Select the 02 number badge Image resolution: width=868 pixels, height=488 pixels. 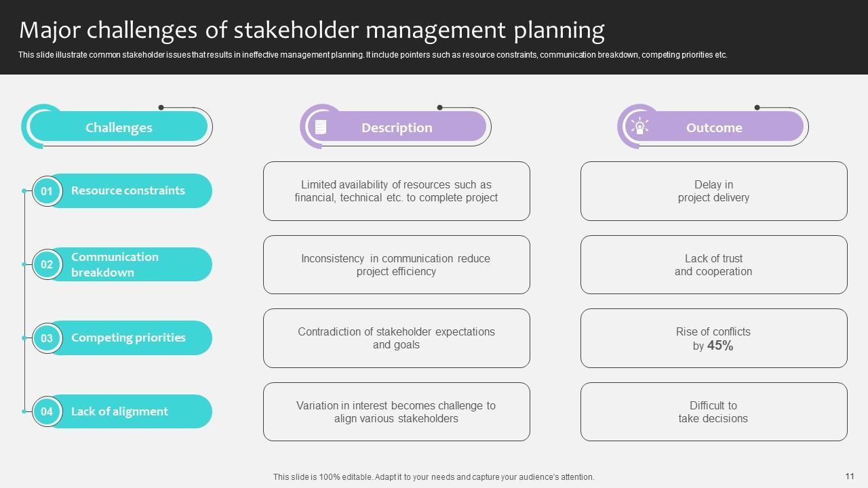click(47, 264)
